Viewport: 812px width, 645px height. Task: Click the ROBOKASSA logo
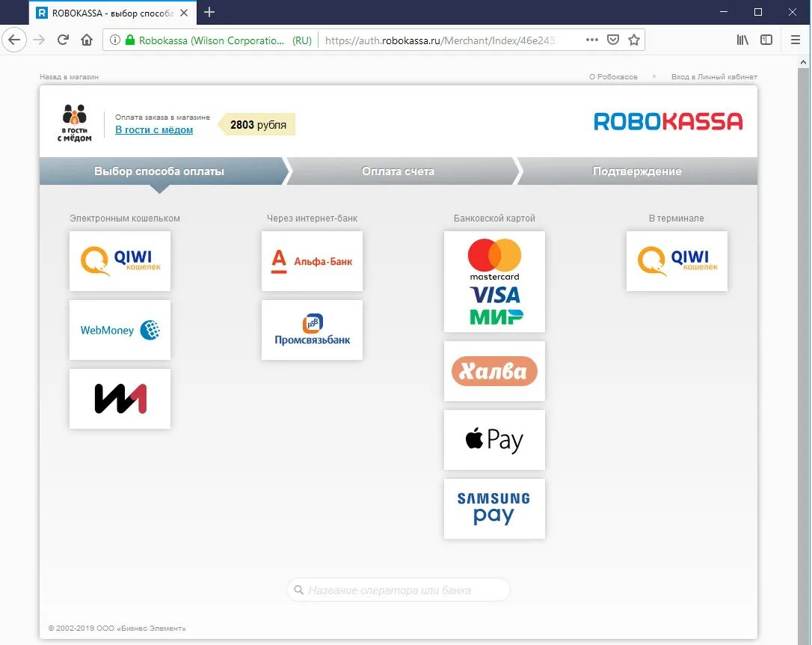click(x=668, y=122)
